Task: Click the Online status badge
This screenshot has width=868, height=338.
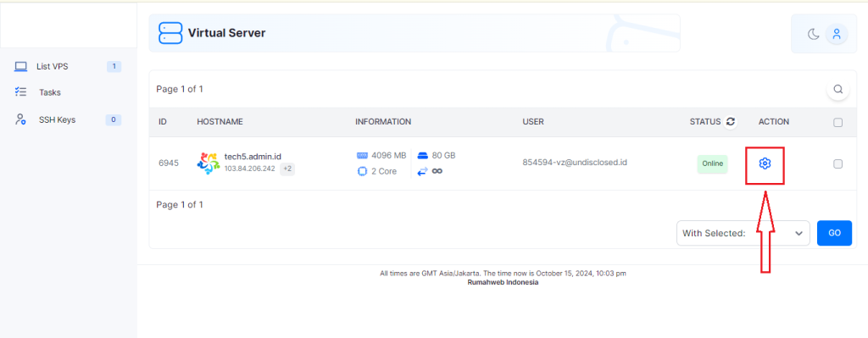Action: tap(712, 163)
